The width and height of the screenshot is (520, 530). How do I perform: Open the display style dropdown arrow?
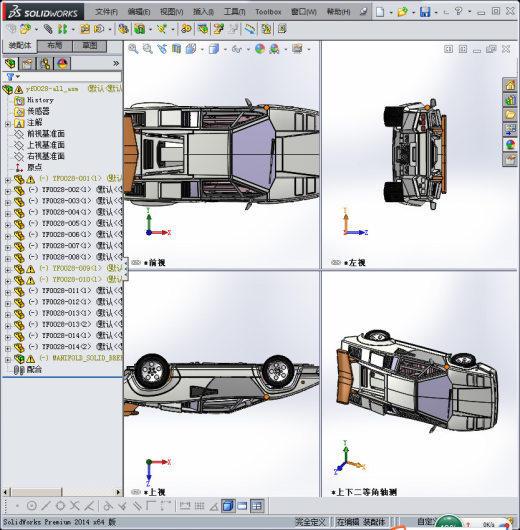[225, 50]
